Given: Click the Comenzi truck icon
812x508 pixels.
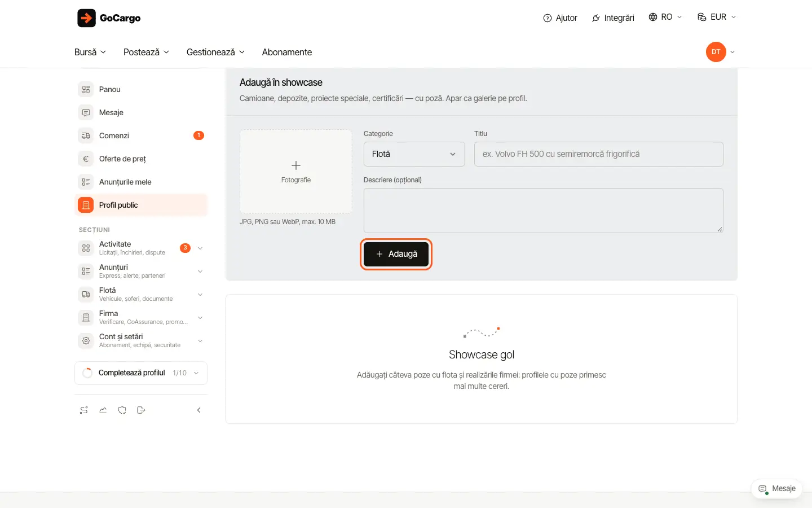Looking at the screenshot, I should [86, 135].
